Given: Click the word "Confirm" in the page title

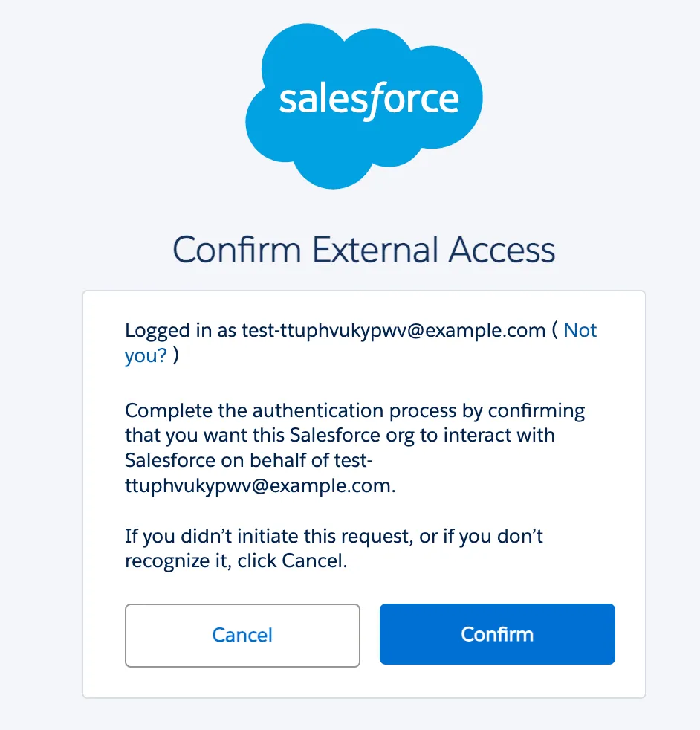Looking at the screenshot, I should click(236, 250).
